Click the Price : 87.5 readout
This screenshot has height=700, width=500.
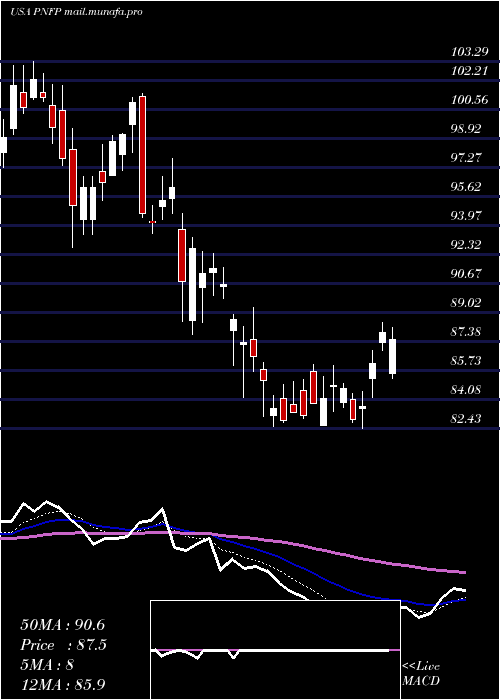click(x=63, y=645)
